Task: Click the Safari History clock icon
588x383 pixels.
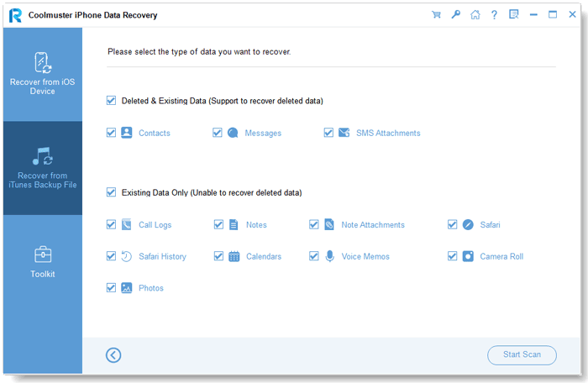Action: tap(127, 256)
